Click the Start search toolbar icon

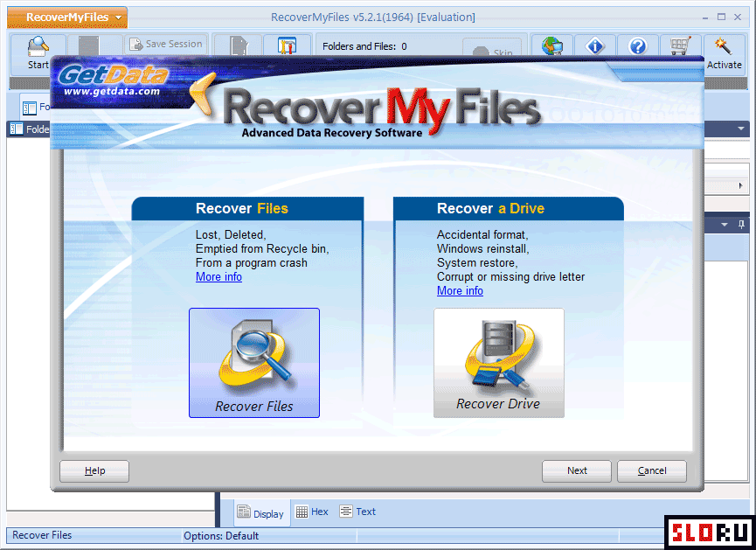pyautogui.click(x=38, y=53)
